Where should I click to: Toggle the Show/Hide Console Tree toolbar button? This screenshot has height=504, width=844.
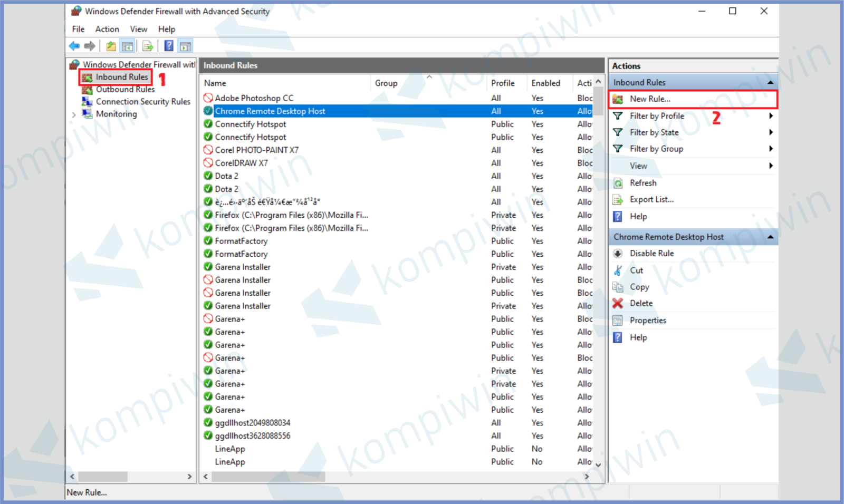[x=128, y=46]
